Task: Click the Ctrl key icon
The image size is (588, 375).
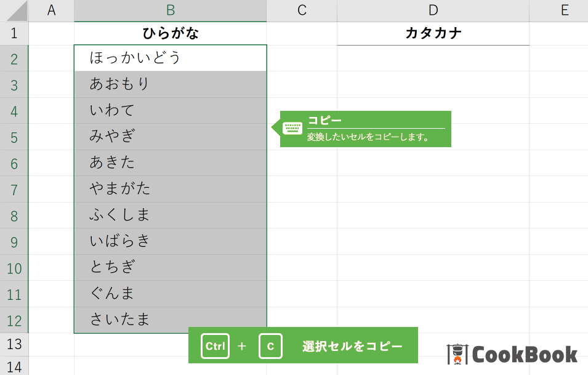Action: tap(215, 345)
